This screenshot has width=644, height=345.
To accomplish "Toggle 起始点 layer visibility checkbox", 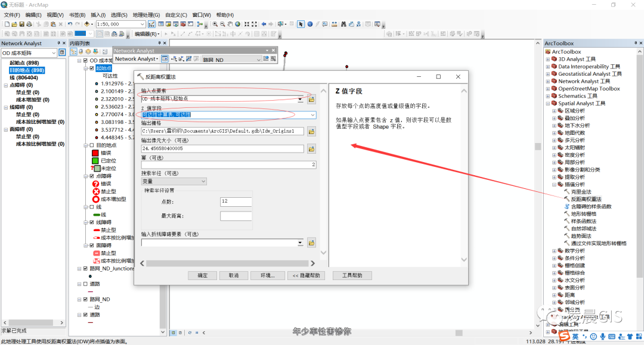I will [x=92, y=68].
